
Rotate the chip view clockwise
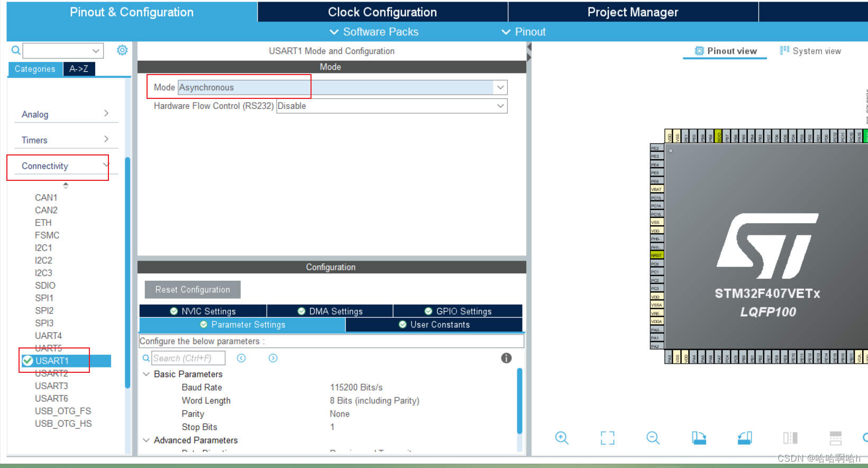tap(699, 438)
